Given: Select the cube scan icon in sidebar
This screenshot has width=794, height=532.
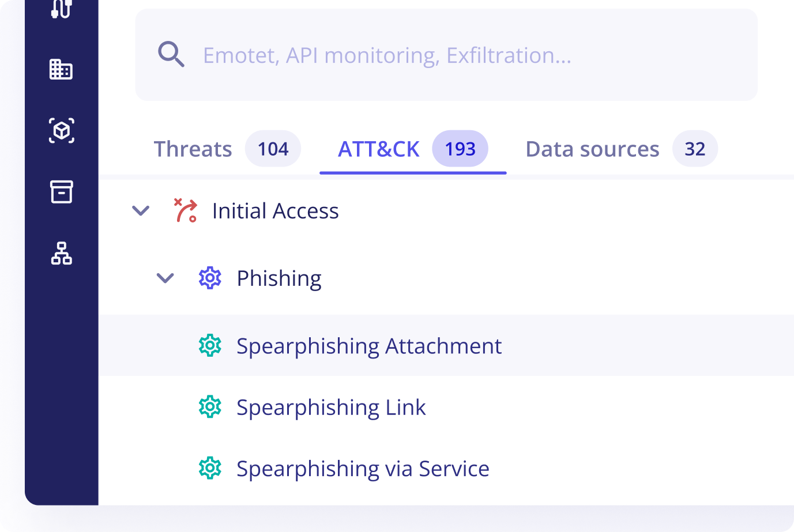Looking at the screenshot, I should (x=61, y=131).
